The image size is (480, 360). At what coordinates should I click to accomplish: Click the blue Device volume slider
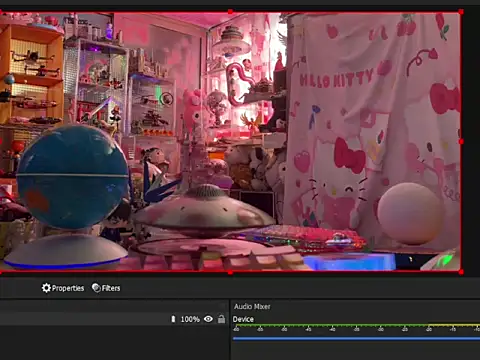coord(356,338)
